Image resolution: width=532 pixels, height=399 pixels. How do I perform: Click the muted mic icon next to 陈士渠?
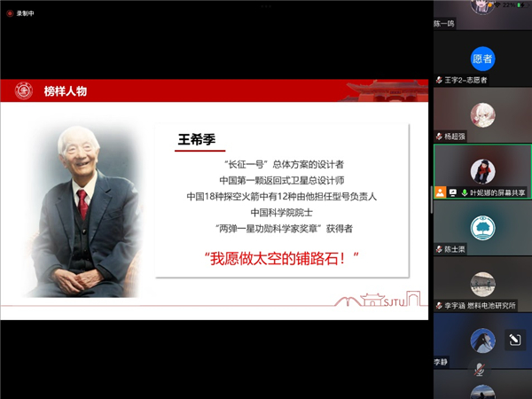pos(439,249)
